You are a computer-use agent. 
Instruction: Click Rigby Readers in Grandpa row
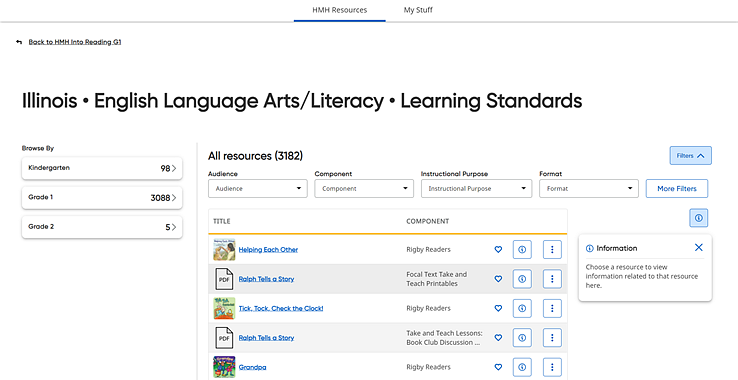(428, 367)
